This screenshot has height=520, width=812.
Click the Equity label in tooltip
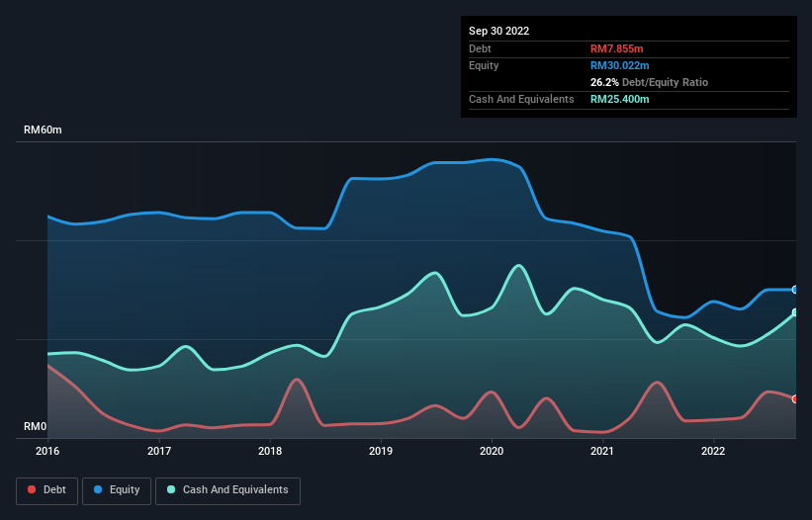[x=484, y=65]
